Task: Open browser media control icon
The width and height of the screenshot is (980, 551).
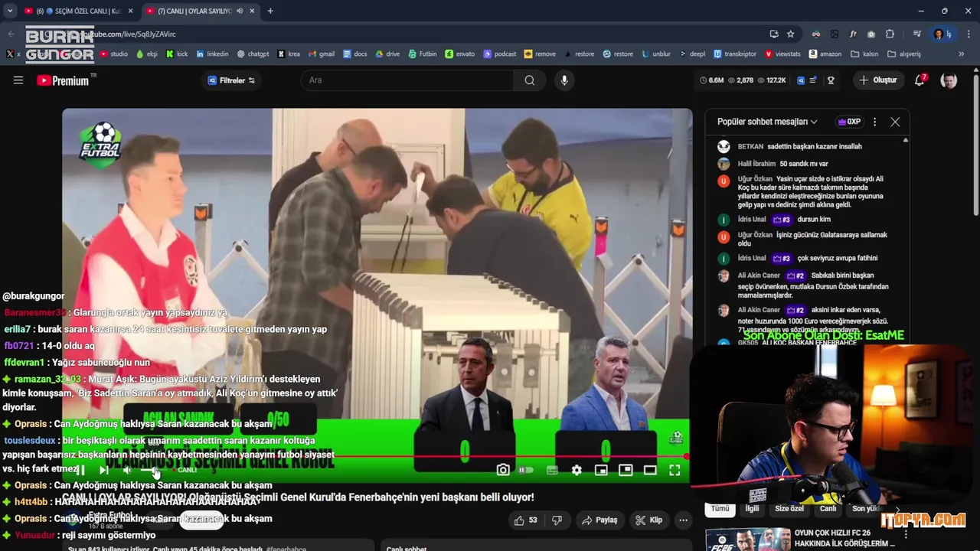Action: pyautogui.click(x=916, y=34)
